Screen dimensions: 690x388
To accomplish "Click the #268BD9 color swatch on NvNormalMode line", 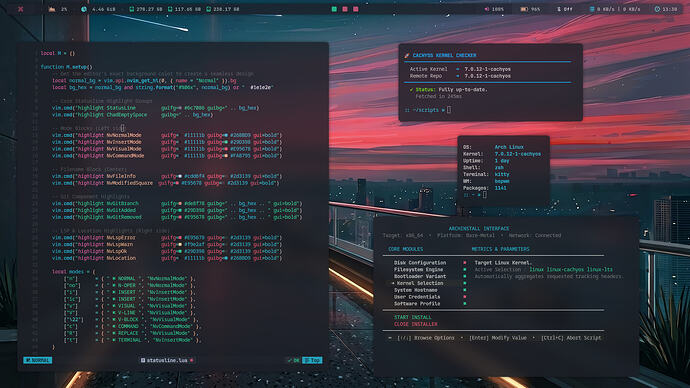I will point(226,135).
